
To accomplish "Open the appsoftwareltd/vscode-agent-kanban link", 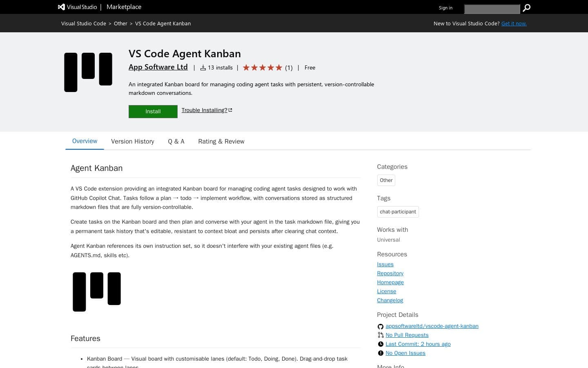I will coord(432,326).
